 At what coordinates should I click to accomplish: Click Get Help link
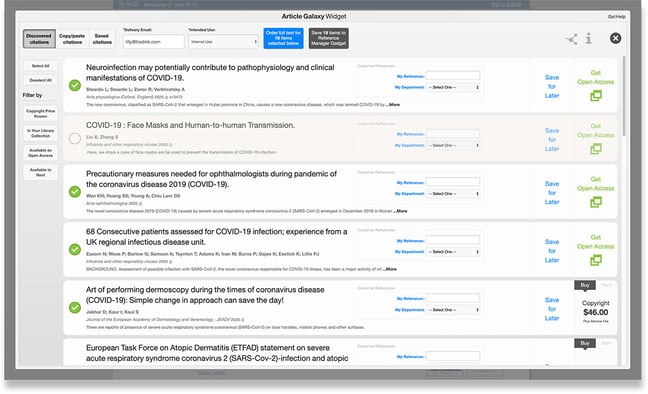(x=616, y=17)
